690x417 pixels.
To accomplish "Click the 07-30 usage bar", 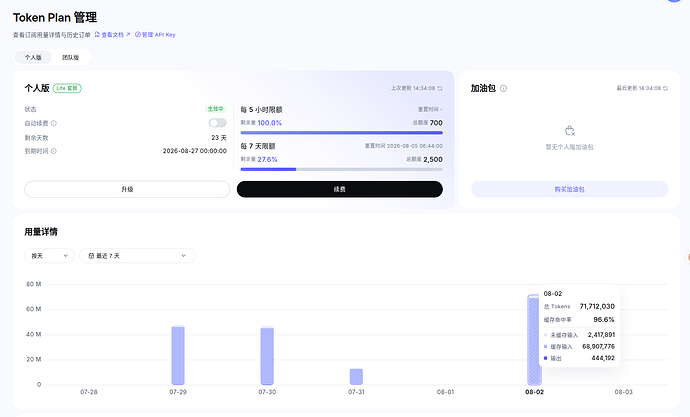I will click(267, 355).
